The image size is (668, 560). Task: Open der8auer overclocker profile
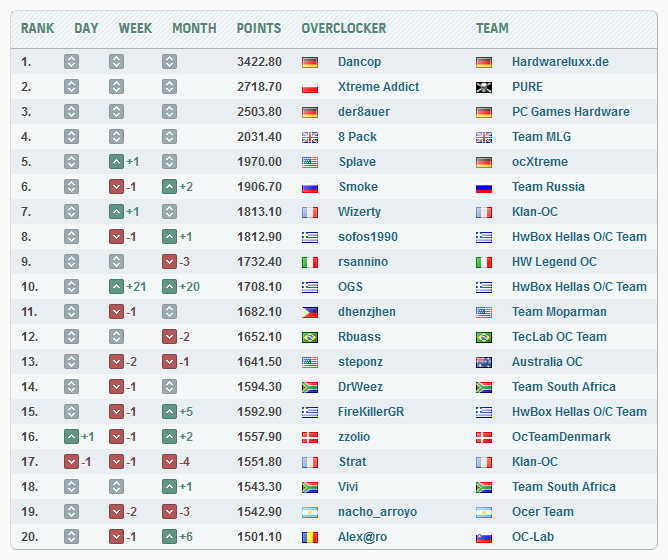pyautogui.click(x=364, y=112)
